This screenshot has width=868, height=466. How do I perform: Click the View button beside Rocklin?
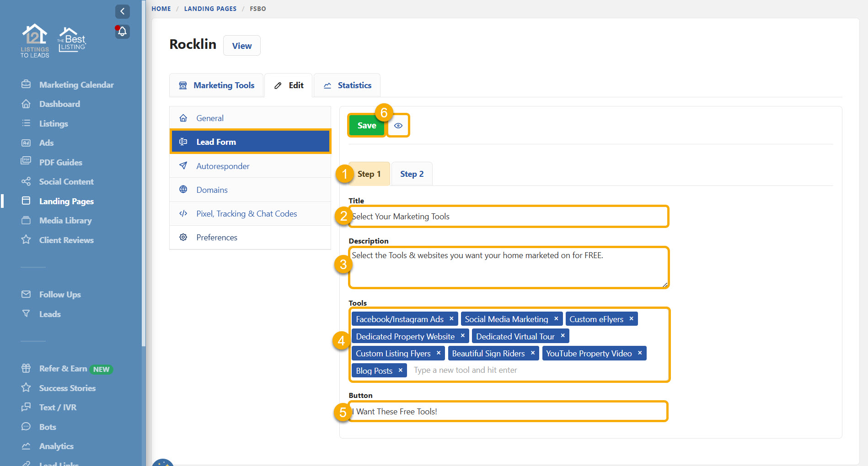click(x=241, y=46)
